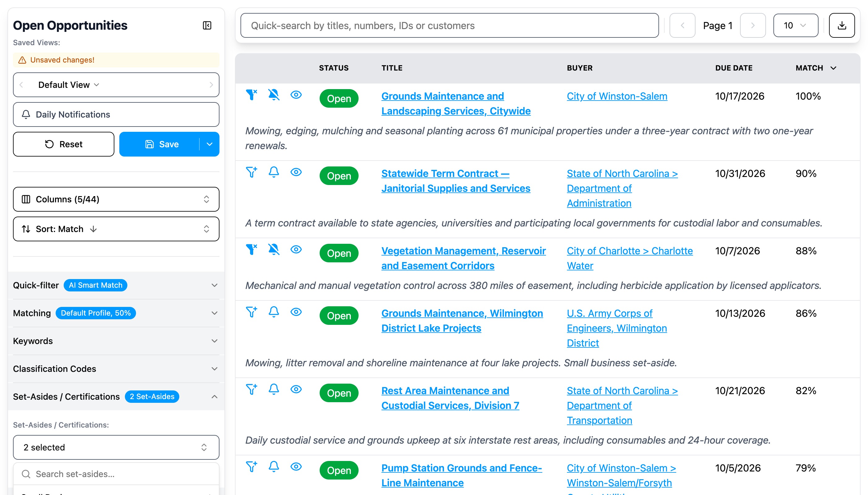Toggle eye visibility for Statewide Term Contract
Image resolution: width=868 pixels, height=495 pixels.
coord(296,172)
